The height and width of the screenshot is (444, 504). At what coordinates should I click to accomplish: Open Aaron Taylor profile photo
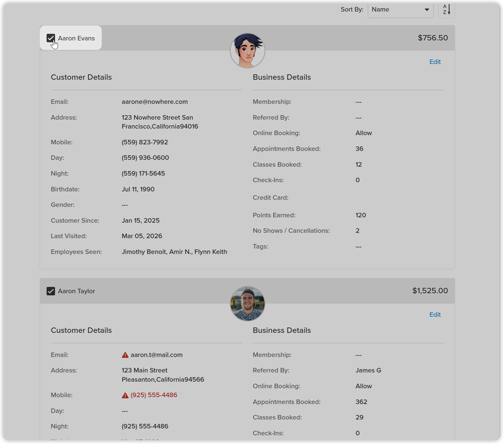(247, 303)
